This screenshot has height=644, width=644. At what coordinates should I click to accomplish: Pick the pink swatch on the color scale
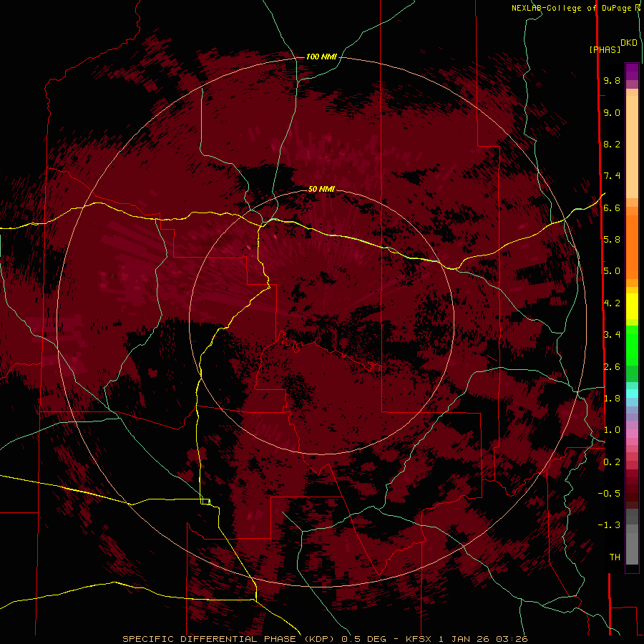click(x=632, y=434)
